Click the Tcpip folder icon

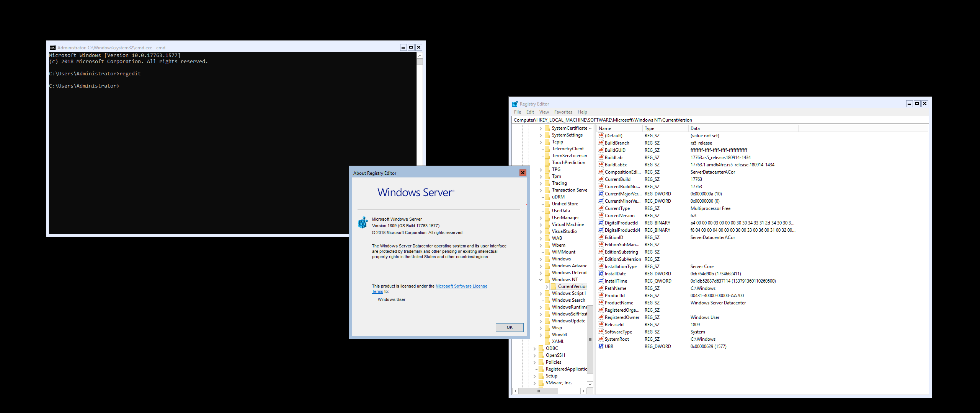pos(547,142)
